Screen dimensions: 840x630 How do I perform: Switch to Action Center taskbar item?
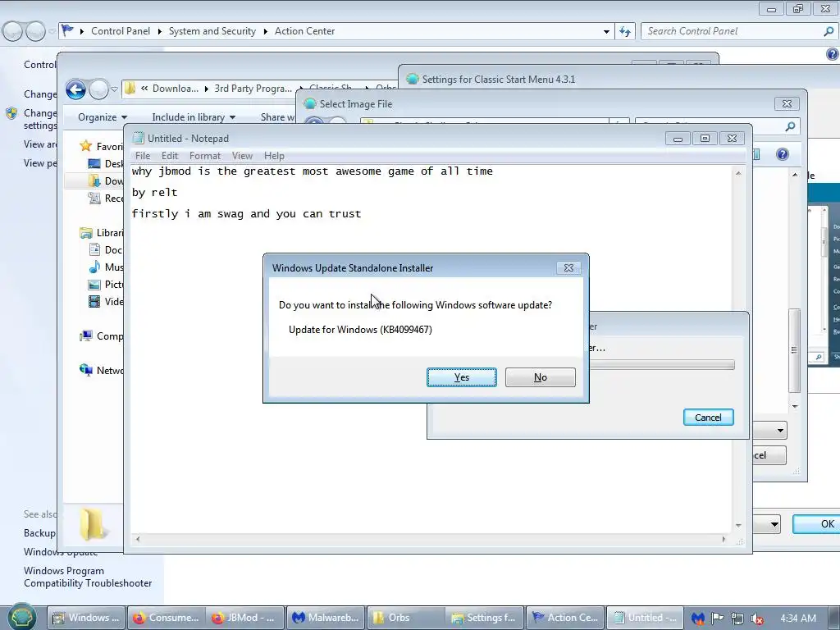point(566,618)
